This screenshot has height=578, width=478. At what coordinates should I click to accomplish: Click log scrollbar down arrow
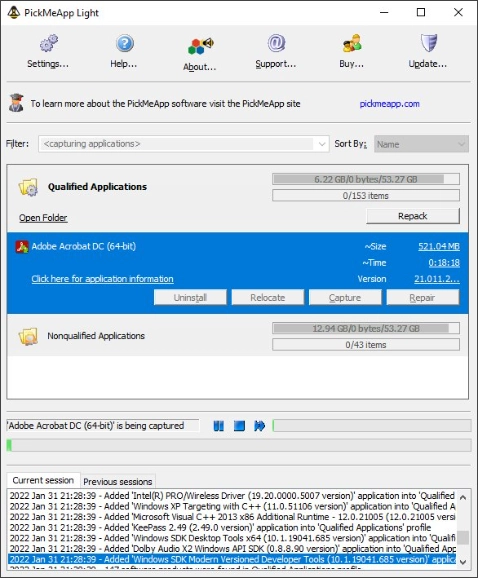[x=463, y=561]
